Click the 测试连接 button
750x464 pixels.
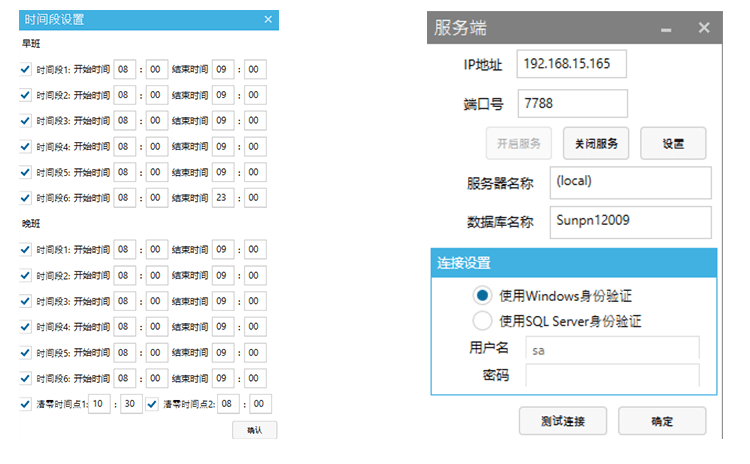tap(563, 421)
